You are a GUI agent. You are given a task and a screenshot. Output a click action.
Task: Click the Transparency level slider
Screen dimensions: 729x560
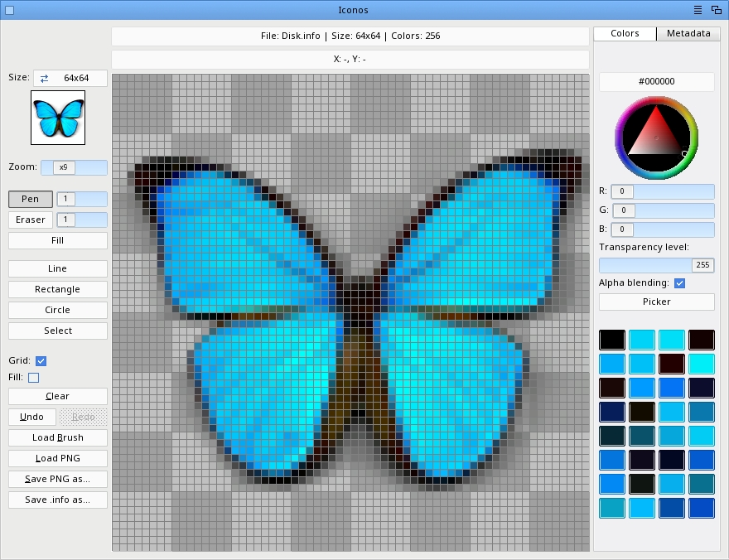coord(646,265)
